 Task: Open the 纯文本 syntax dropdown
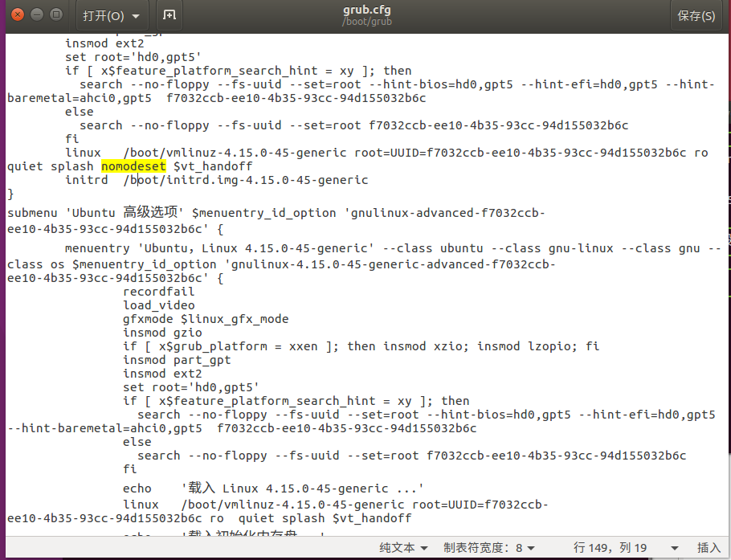point(403,547)
